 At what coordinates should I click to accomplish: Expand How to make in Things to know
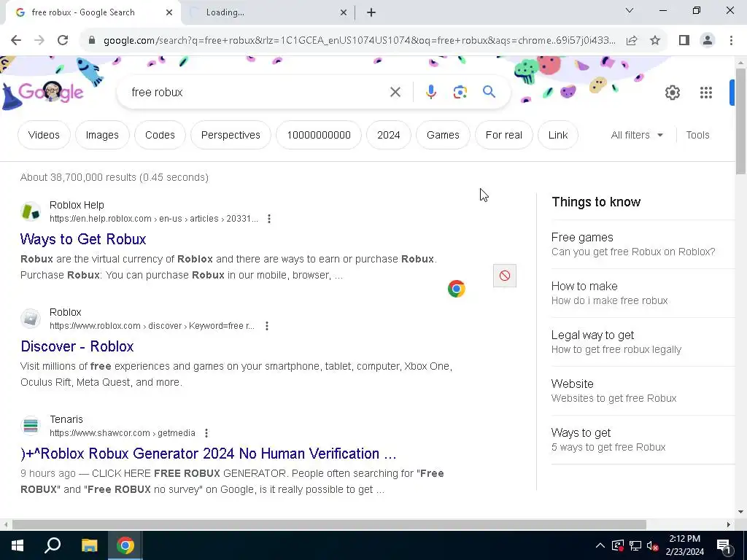tap(643, 293)
